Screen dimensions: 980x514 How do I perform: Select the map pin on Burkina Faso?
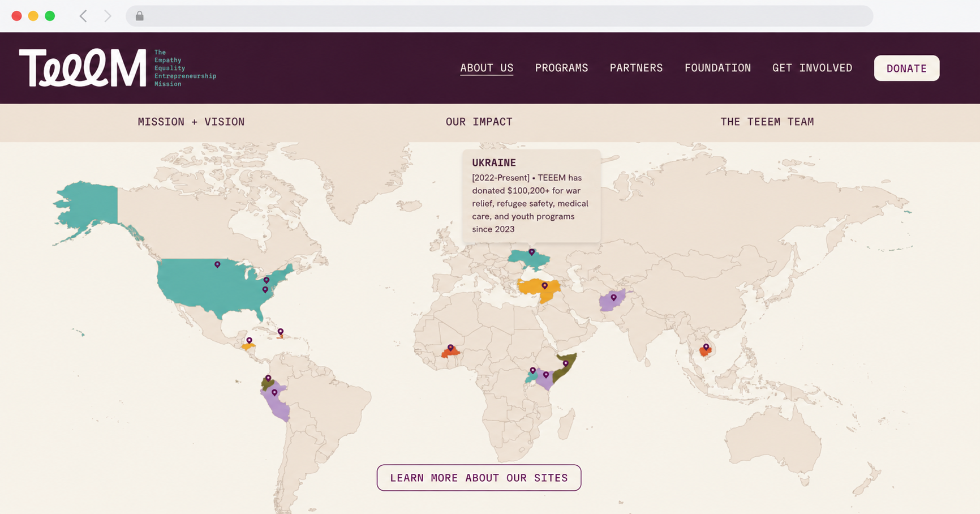(x=450, y=348)
